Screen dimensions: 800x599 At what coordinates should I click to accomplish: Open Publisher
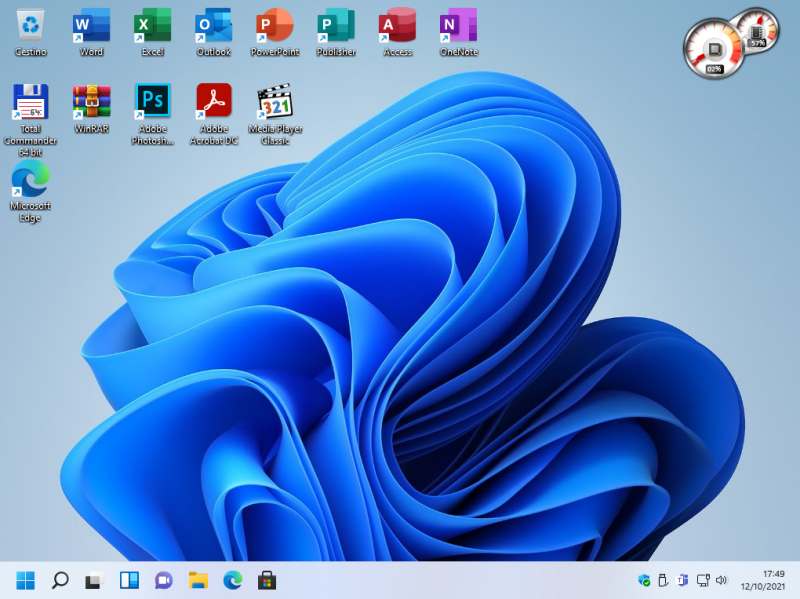click(x=336, y=27)
